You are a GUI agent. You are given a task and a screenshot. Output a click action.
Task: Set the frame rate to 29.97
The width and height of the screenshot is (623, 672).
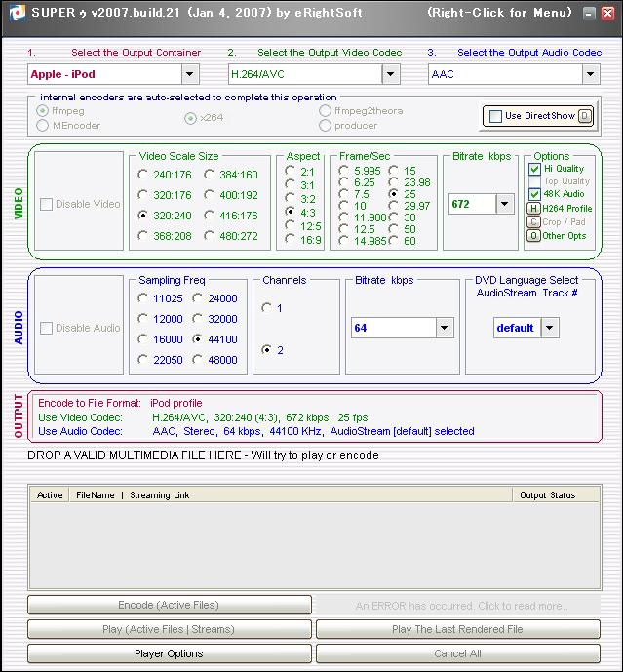(393, 206)
